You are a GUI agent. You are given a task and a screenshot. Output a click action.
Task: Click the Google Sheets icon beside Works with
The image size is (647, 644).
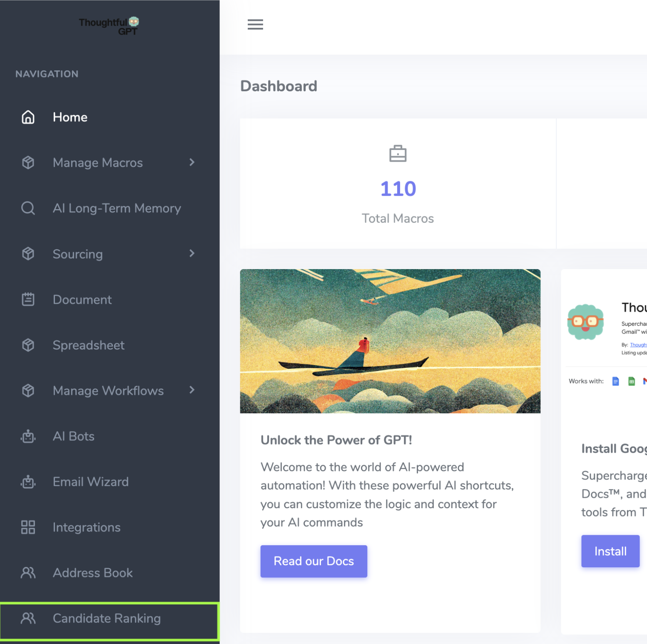tap(632, 381)
